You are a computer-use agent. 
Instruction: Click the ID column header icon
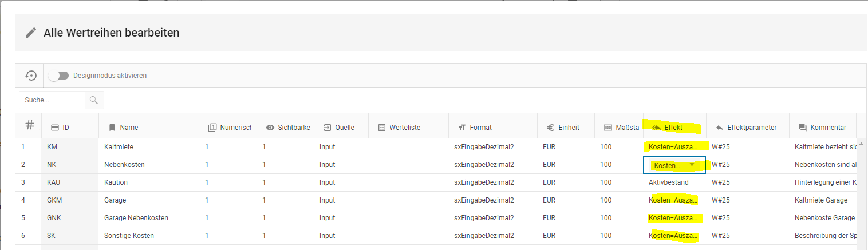55,128
